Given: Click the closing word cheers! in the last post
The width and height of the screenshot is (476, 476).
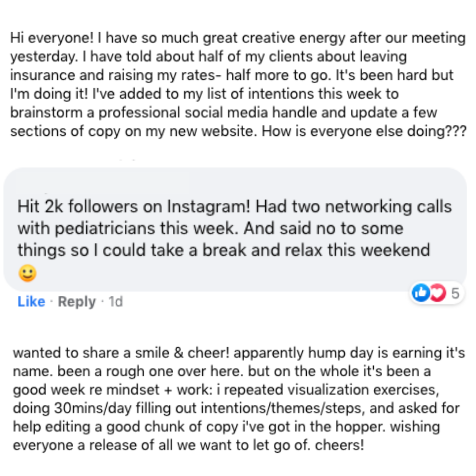Looking at the screenshot, I should click(339, 445).
